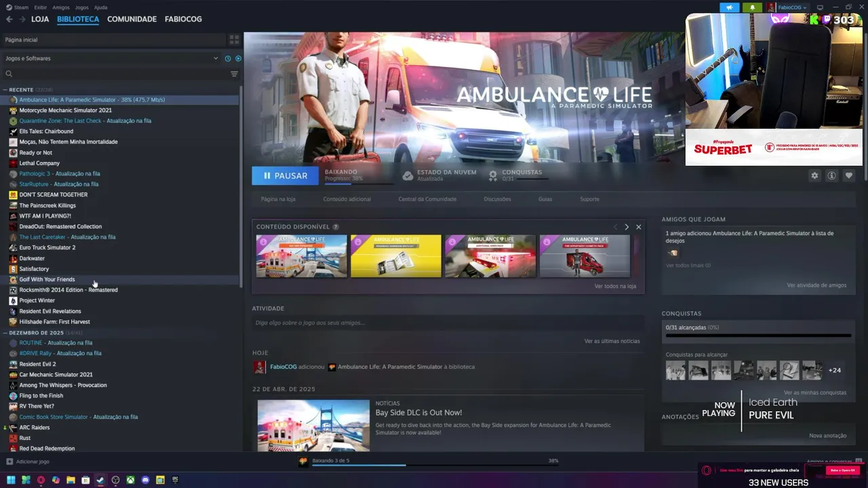Go back with the left arrow
This screenshot has width=868, height=488.
9,19
